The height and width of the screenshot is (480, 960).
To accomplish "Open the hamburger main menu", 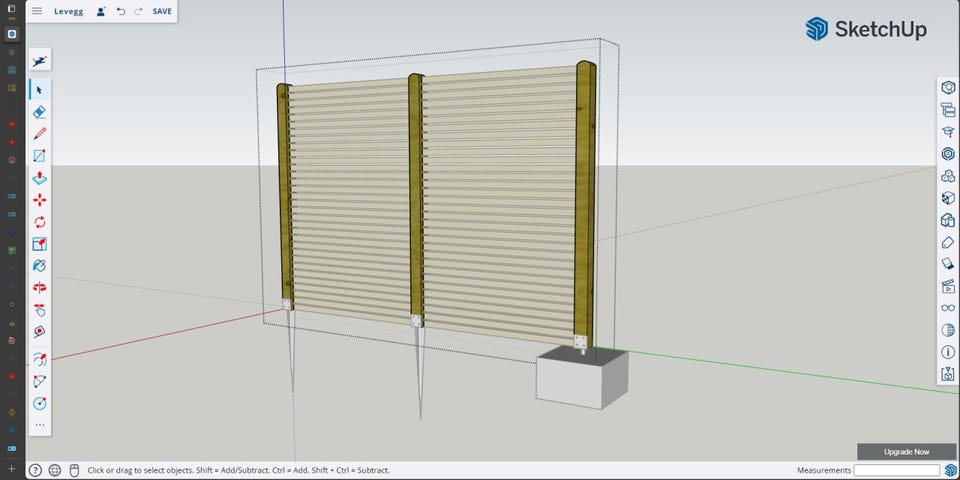I will 37,11.
